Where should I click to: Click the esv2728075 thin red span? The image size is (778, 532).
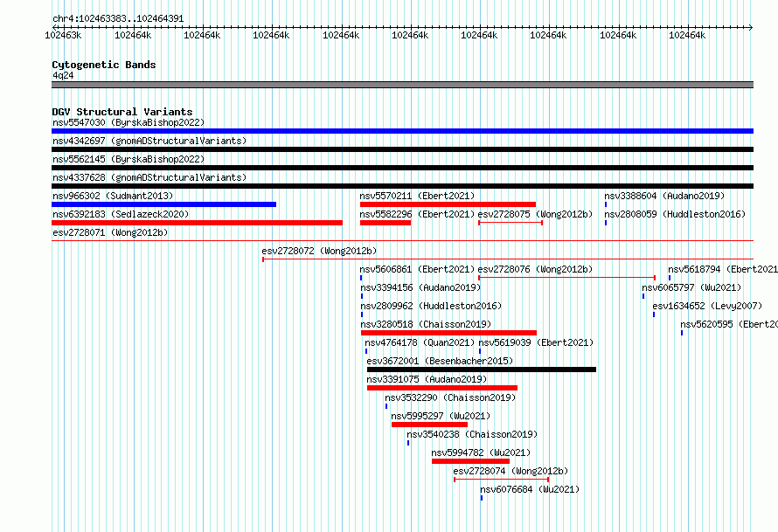511,223
